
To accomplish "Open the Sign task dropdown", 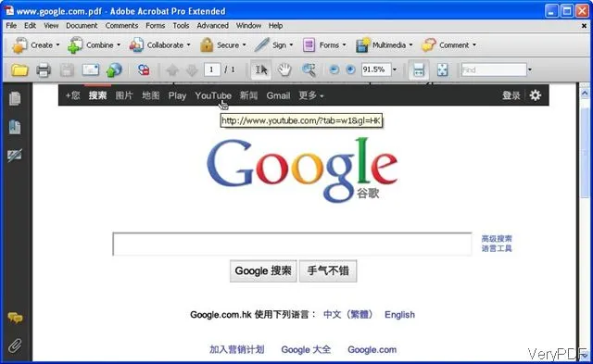I will point(274,45).
